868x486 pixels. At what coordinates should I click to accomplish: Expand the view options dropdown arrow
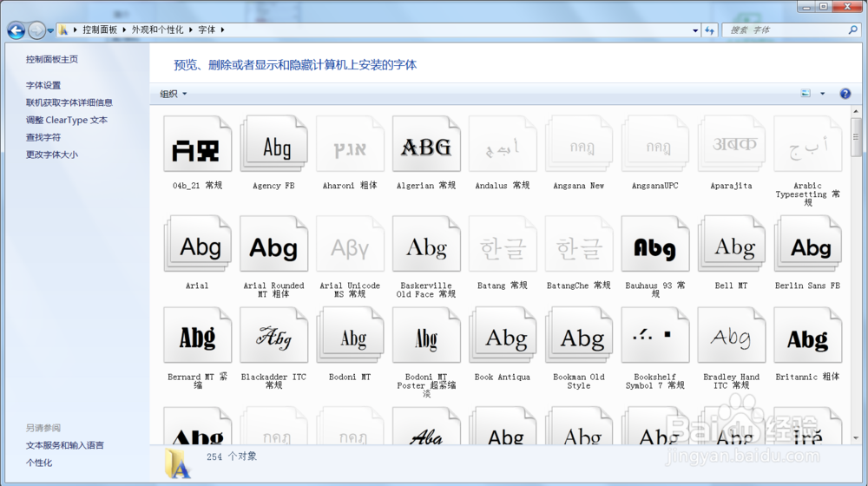point(823,94)
